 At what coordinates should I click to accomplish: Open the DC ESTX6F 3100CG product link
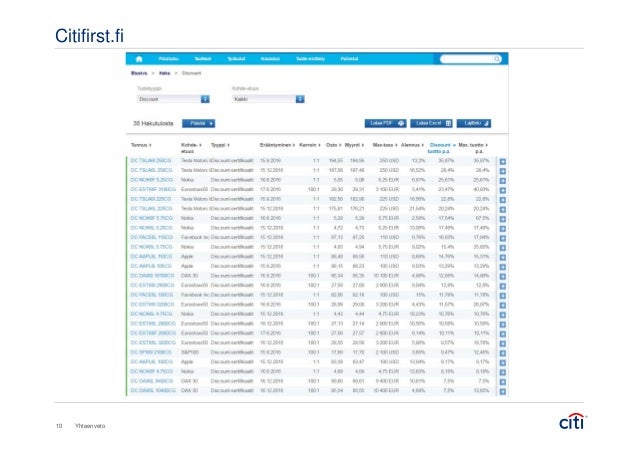tap(153, 189)
